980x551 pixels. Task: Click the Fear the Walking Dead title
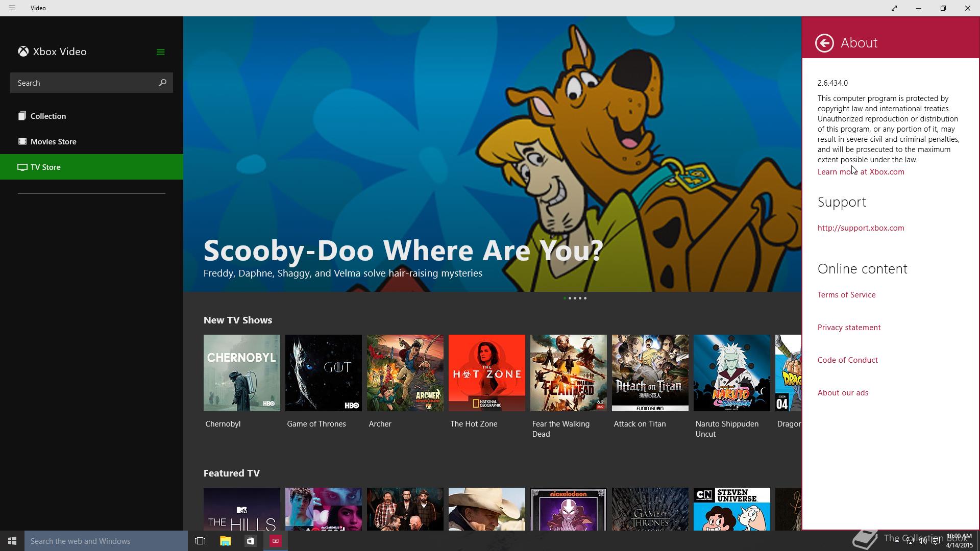click(560, 429)
